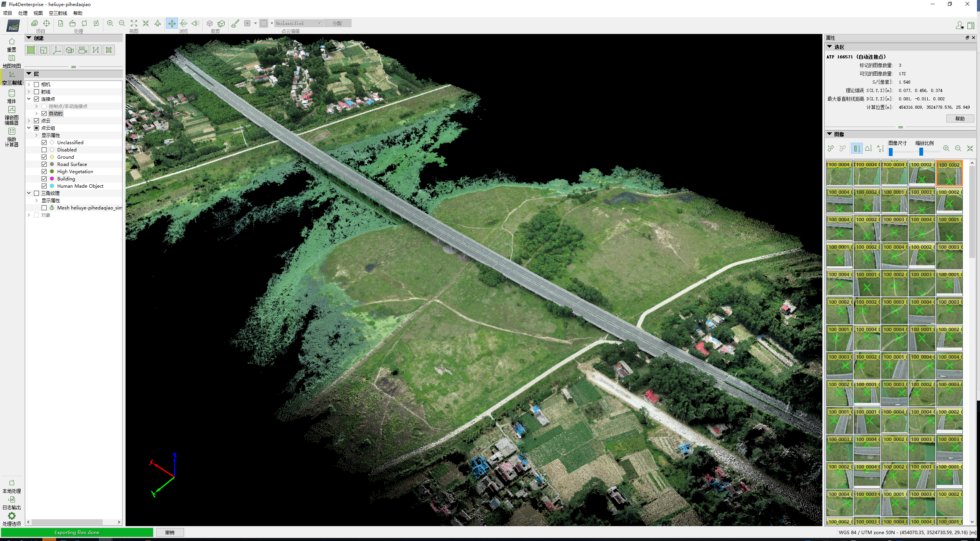Screen dimensions: 980x541
Task: Open the Unclassified point group dropdown
Action: click(x=299, y=23)
